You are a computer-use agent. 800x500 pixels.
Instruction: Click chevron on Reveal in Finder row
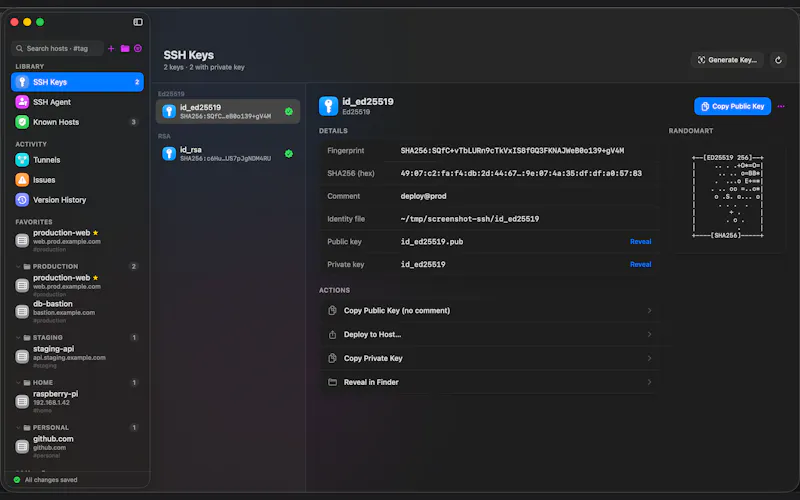[649, 382]
